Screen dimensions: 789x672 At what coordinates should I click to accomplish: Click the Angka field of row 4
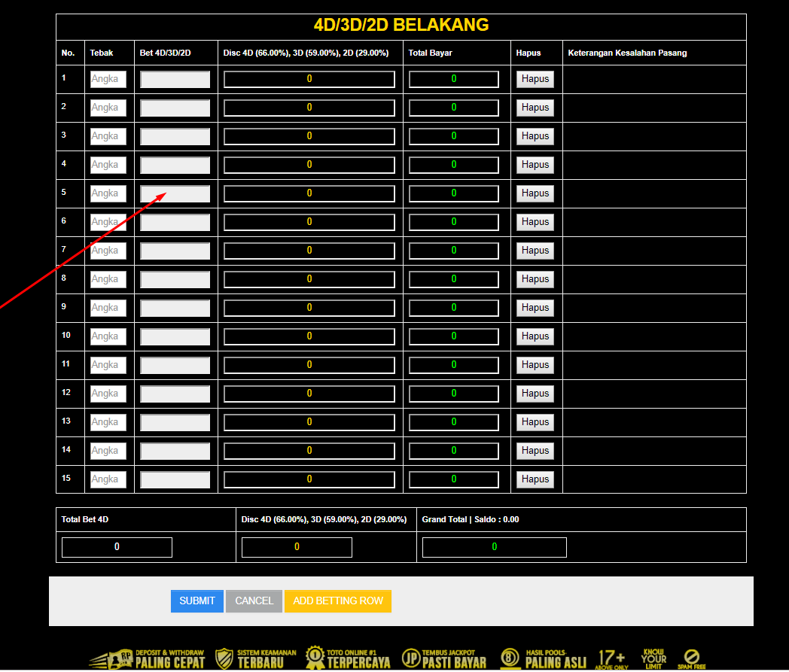click(108, 165)
